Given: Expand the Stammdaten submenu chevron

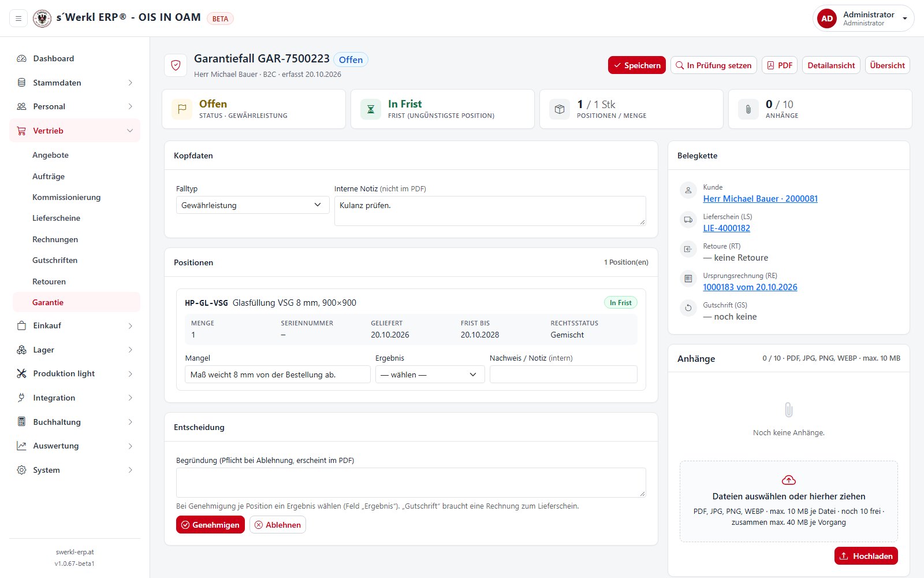Looking at the screenshot, I should pyautogui.click(x=130, y=83).
